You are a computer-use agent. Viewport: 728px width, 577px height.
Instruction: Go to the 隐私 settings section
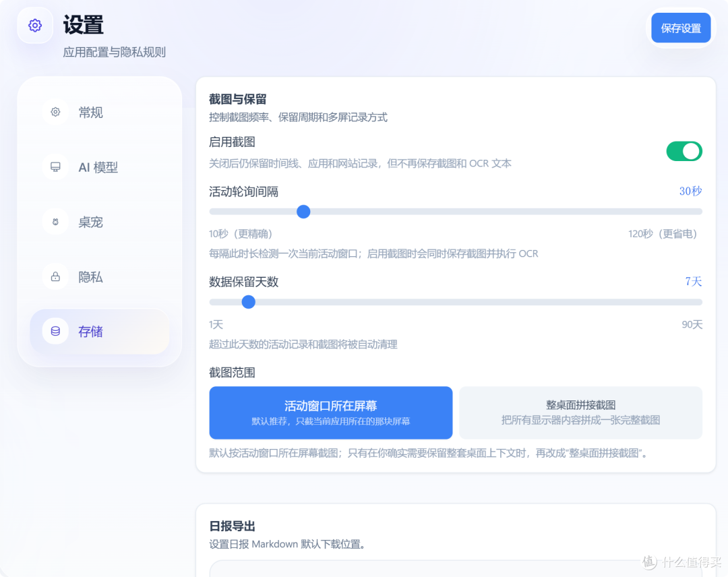pyautogui.click(x=100, y=276)
